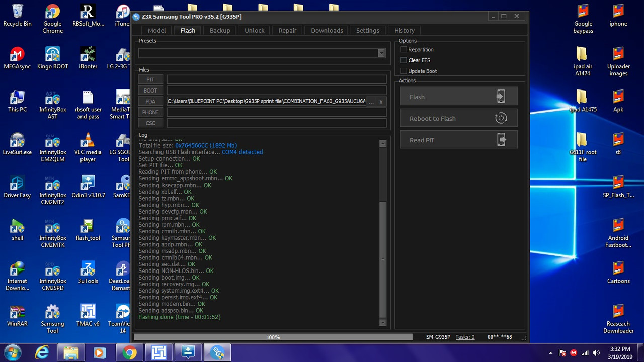
Task: Launch InfinityBox CM2QLM shortcut
Action: (52, 147)
